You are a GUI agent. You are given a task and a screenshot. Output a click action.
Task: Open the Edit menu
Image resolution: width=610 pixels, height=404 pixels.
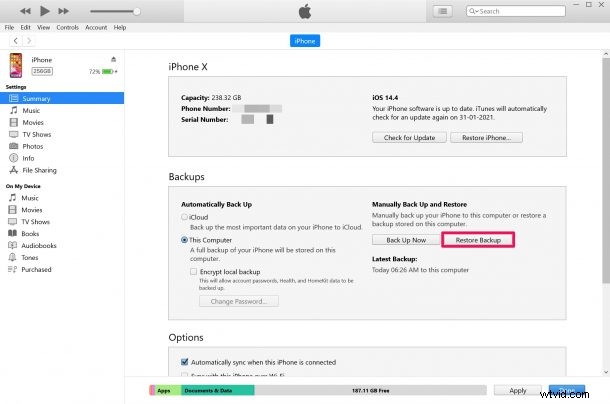tap(26, 28)
